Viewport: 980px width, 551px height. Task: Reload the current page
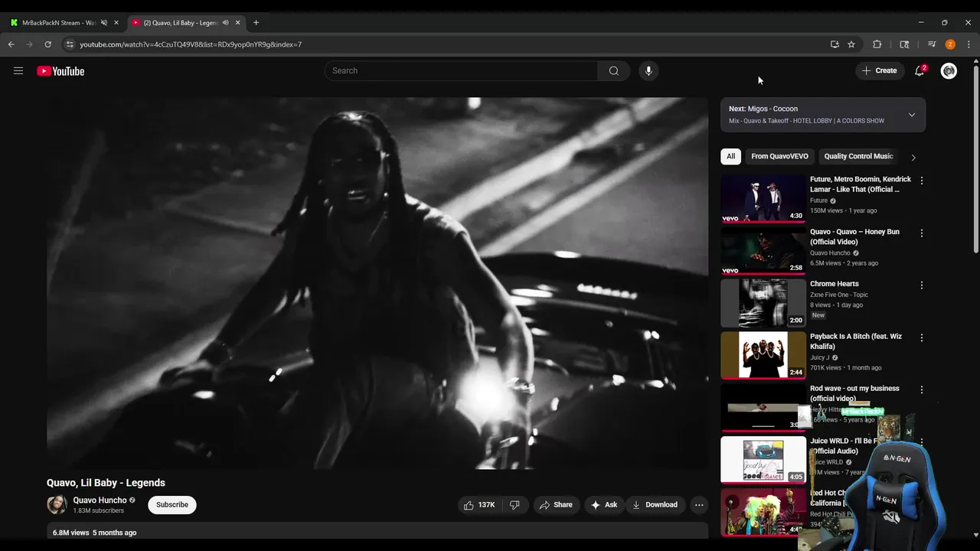point(47,44)
